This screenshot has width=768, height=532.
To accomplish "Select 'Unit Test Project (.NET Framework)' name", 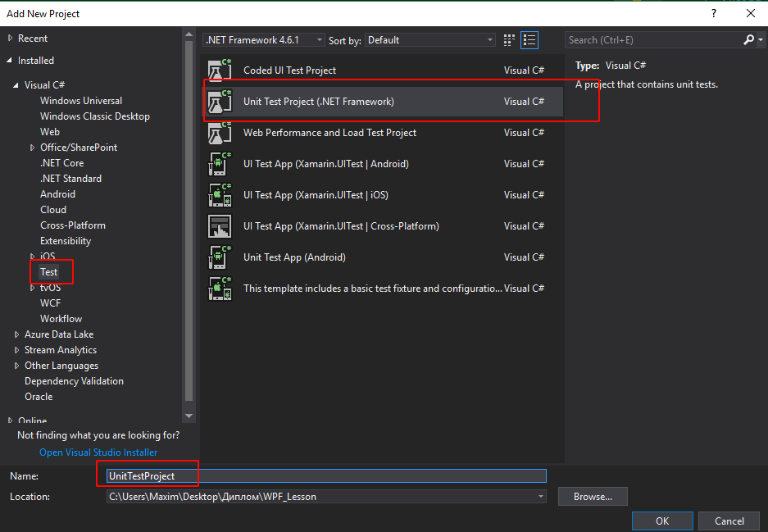I will pyautogui.click(x=318, y=102).
